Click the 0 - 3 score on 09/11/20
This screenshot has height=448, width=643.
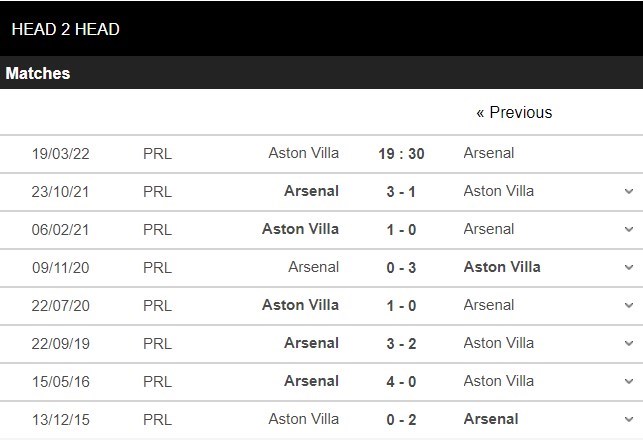pos(401,267)
